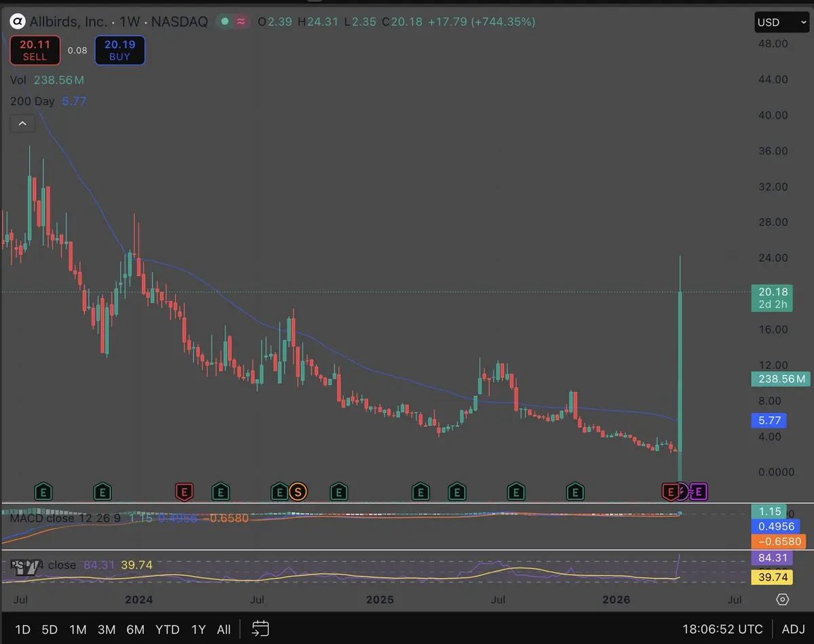Viewport: 814px width, 644px height.
Task: Click green E marker directly left of S marker
Action: [x=279, y=491]
